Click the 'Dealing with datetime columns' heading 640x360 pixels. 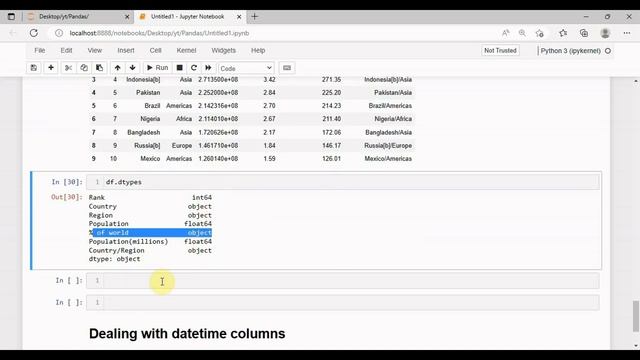[187, 333]
